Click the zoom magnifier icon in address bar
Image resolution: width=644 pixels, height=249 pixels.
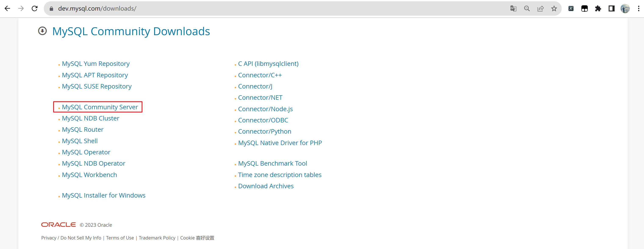coord(527,8)
